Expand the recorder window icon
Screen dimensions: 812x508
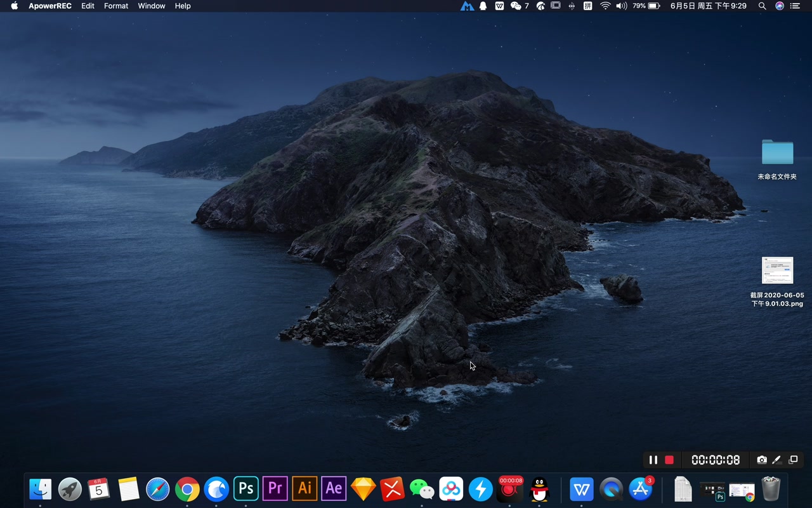793,460
